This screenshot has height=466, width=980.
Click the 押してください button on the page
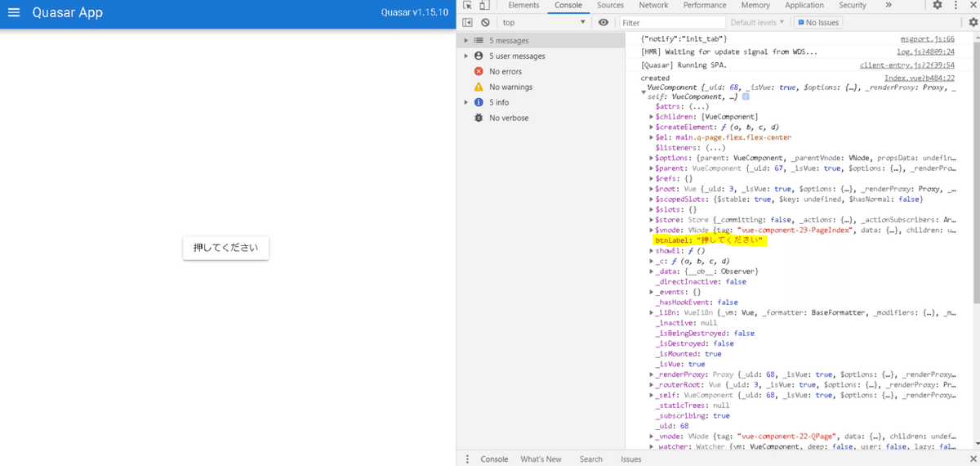pyautogui.click(x=225, y=248)
